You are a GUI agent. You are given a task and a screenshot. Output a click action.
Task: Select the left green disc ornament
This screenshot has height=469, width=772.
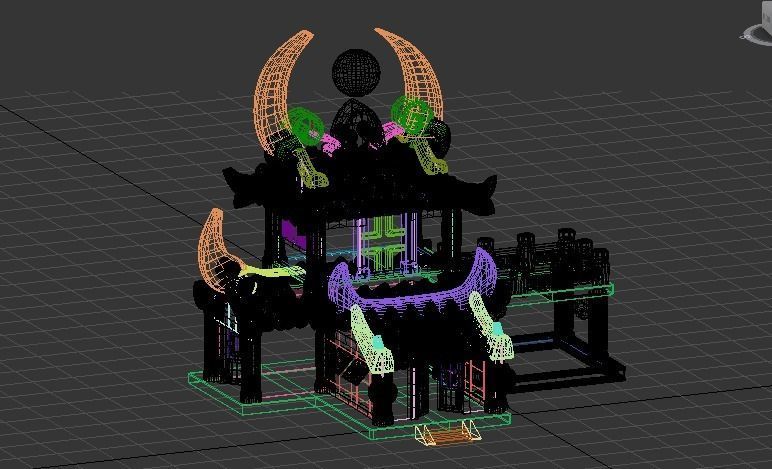pos(305,125)
